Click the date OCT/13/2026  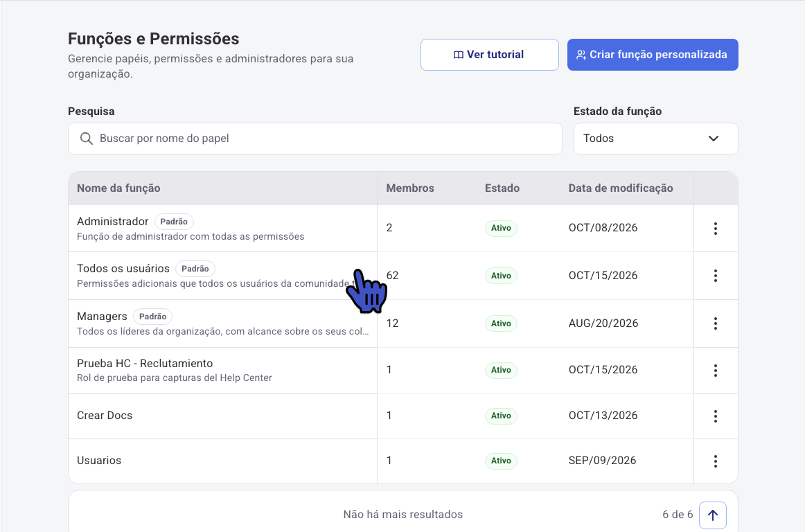point(603,416)
